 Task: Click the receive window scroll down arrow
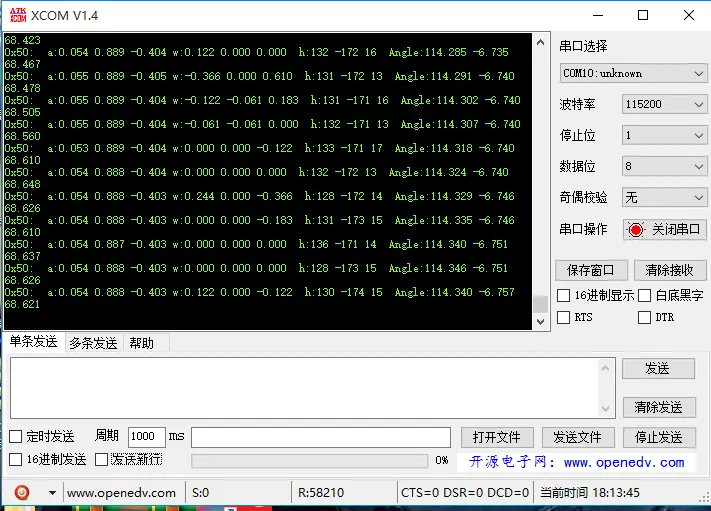tap(541, 321)
